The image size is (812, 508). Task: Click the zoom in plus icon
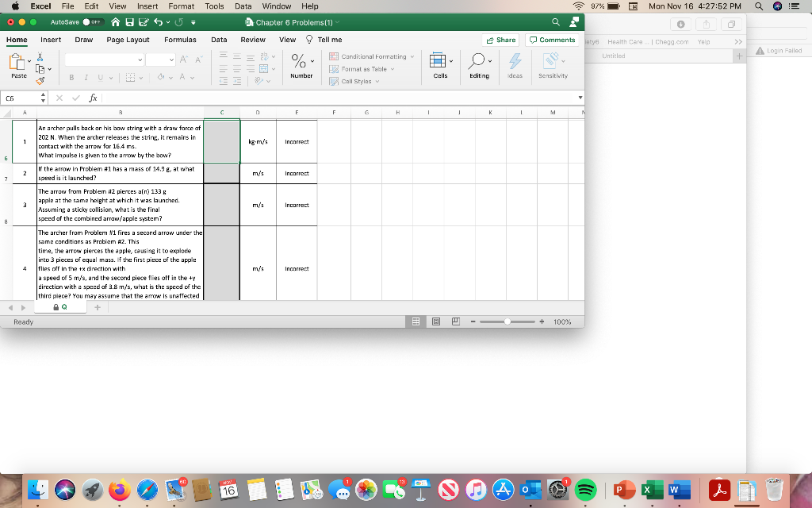coord(542,322)
